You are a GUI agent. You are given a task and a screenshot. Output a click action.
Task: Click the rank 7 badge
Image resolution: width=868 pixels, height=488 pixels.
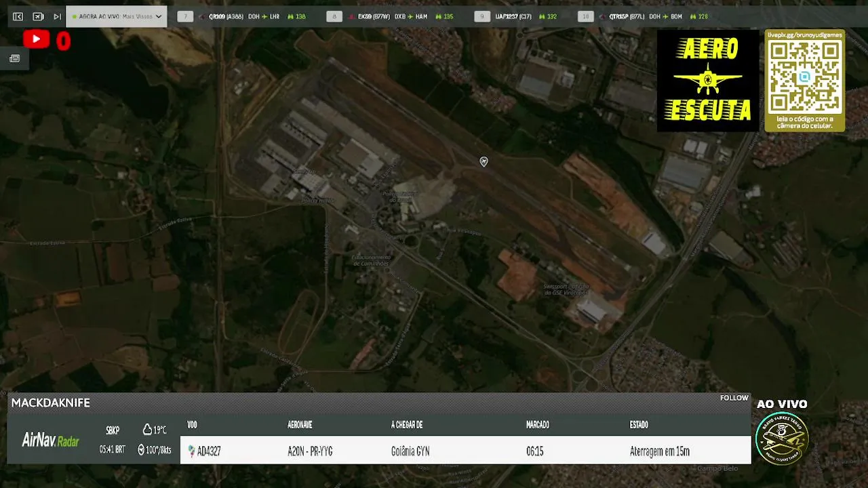point(185,16)
